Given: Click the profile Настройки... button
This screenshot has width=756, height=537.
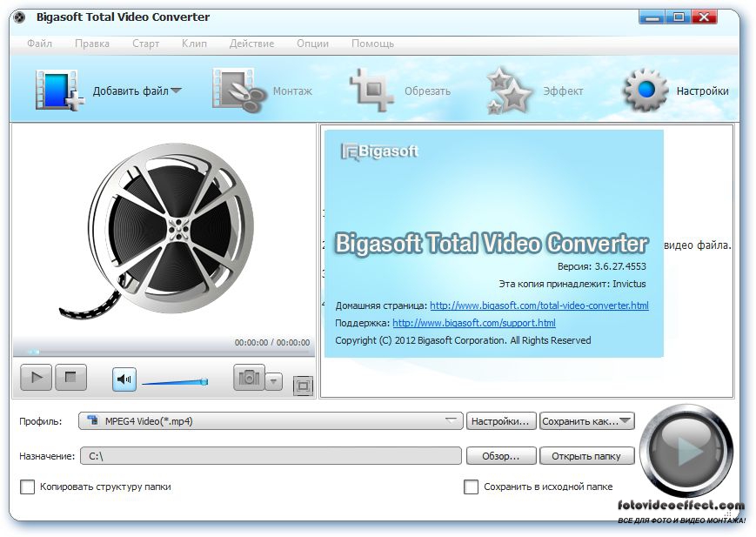Looking at the screenshot, I should point(501,421).
